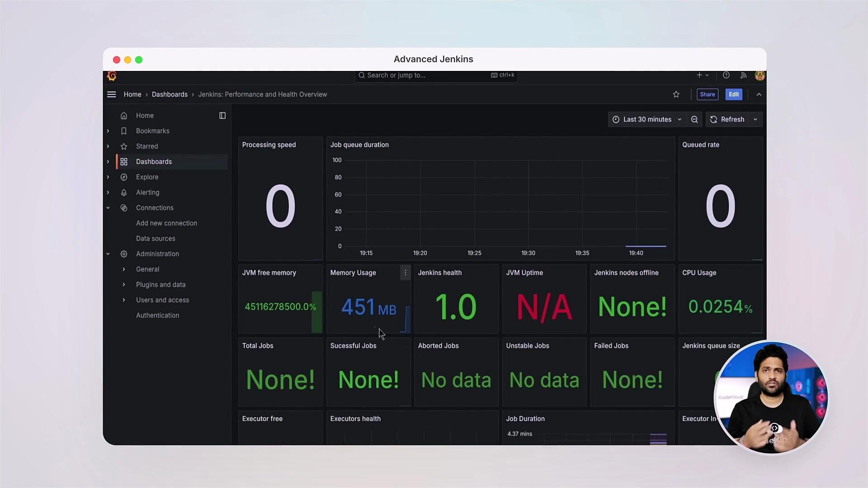
Task: Expand the Explore section chevron
Action: coord(108,177)
